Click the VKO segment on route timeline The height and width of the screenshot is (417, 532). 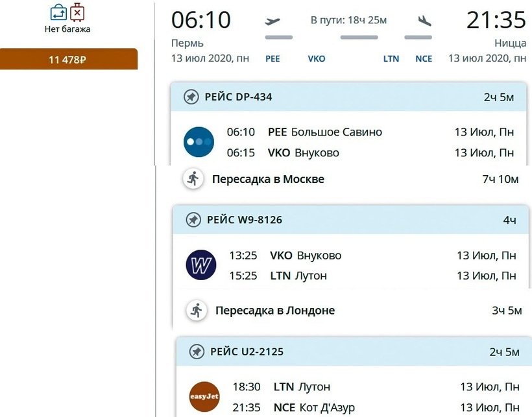pyautogui.click(x=317, y=58)
